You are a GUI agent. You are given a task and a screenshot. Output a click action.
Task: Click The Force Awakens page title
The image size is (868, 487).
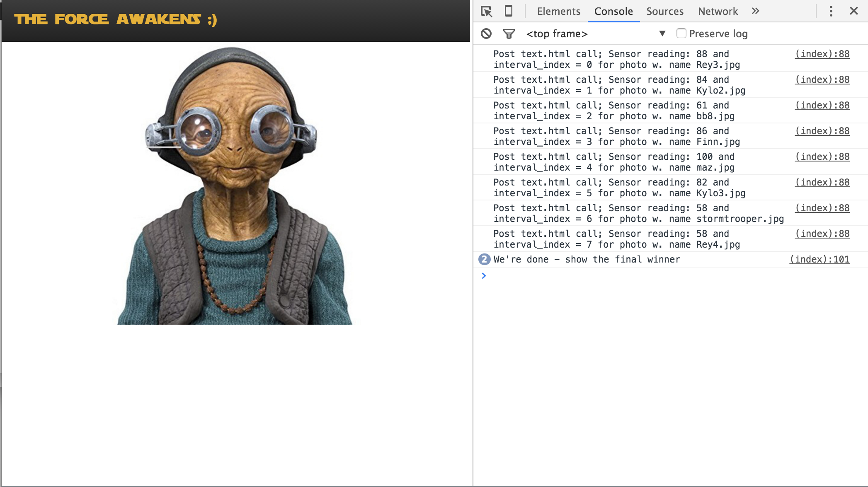pos(115,19)
